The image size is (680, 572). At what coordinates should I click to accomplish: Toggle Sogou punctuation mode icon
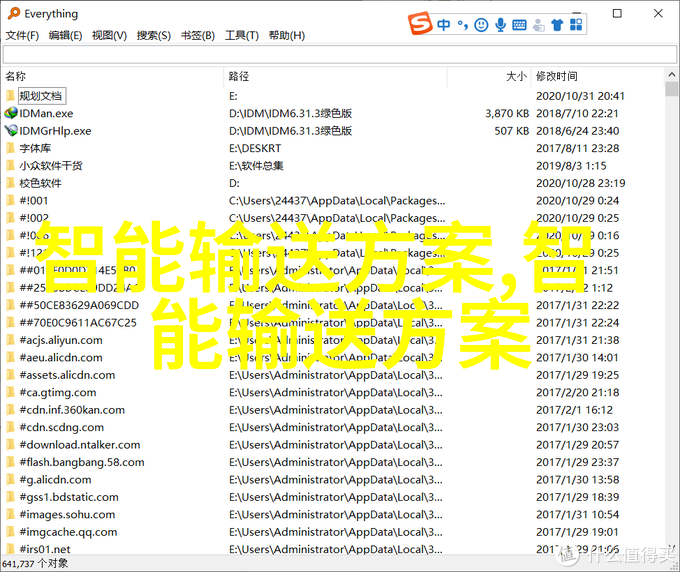463,25
